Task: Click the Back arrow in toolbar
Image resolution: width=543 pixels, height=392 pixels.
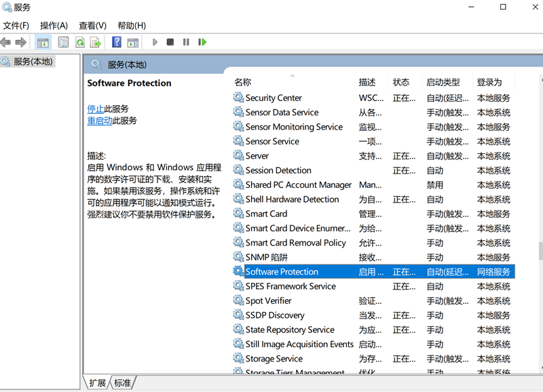Action: [6, 42]
